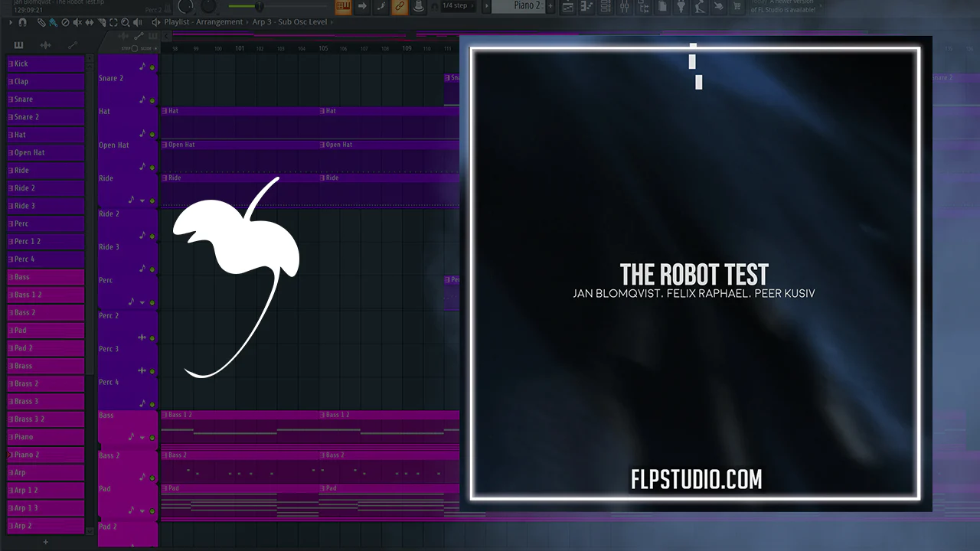Toggle the magnet snap icon in Playlist

tap(22, 22)
